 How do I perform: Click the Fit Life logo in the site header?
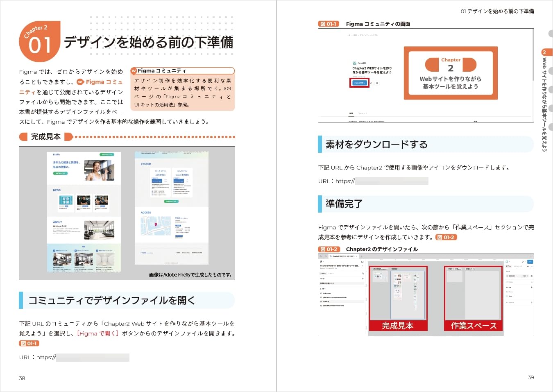click(x=56, y=154)
